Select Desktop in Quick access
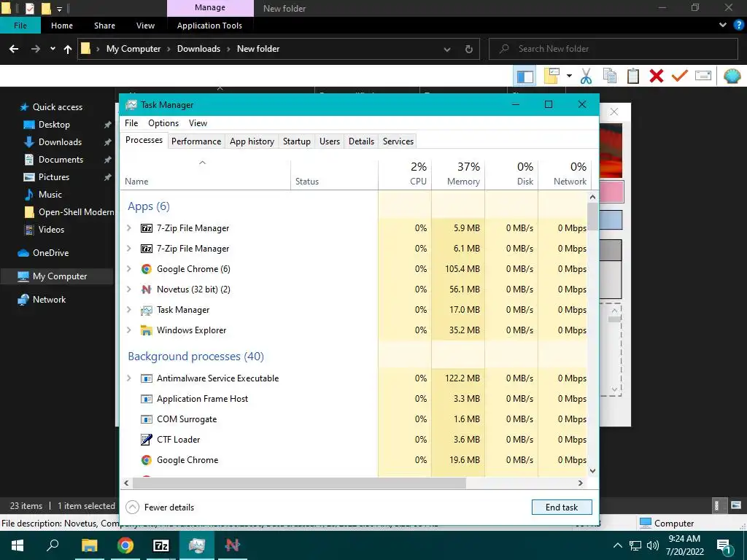Screen dimensions: 747x560 coord(54,124)
